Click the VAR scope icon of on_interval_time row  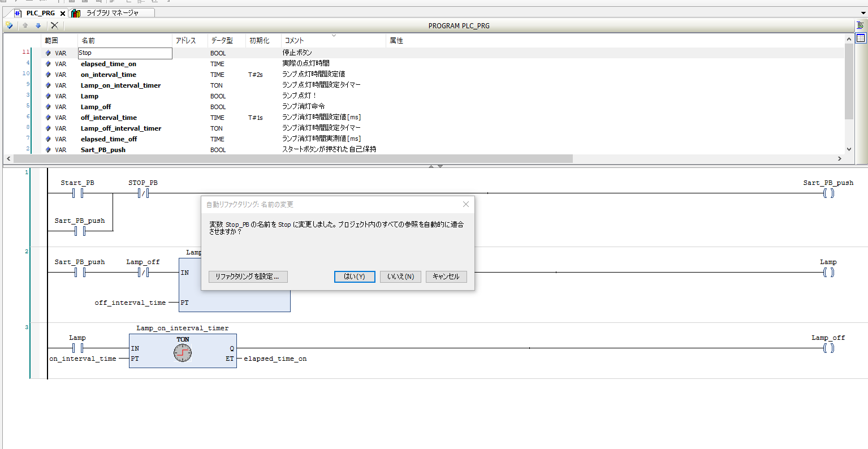48,75
